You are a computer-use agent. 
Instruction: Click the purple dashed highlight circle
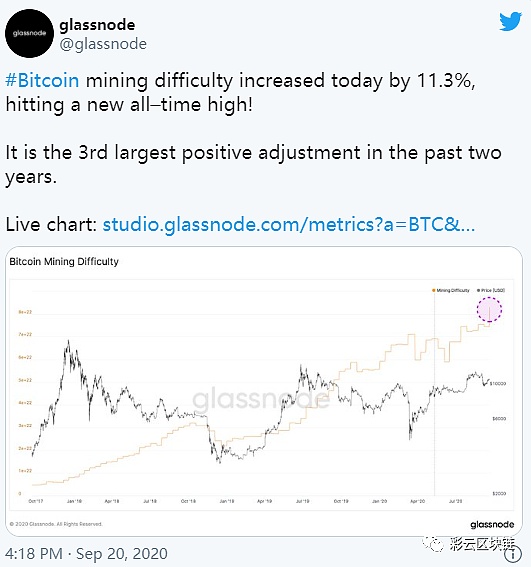point(489,310)
